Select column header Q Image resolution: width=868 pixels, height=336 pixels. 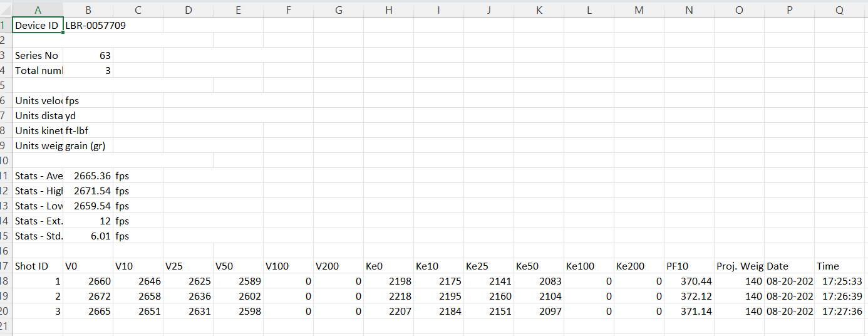click(839, 9)
